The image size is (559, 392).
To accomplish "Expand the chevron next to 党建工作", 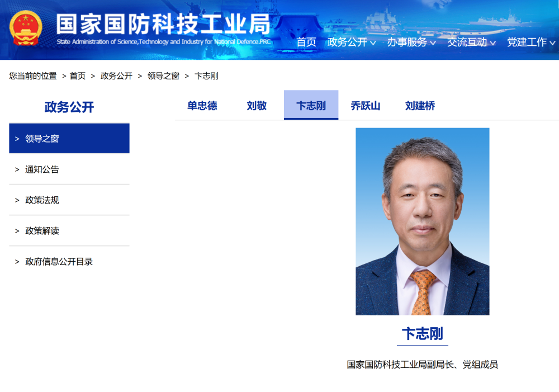I will tap(553, 43).
